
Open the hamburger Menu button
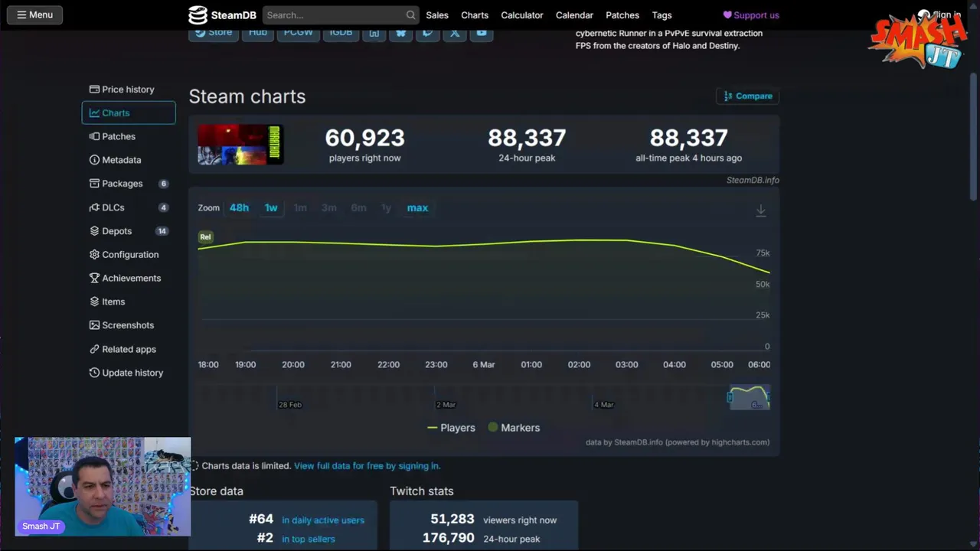(34, 15)
